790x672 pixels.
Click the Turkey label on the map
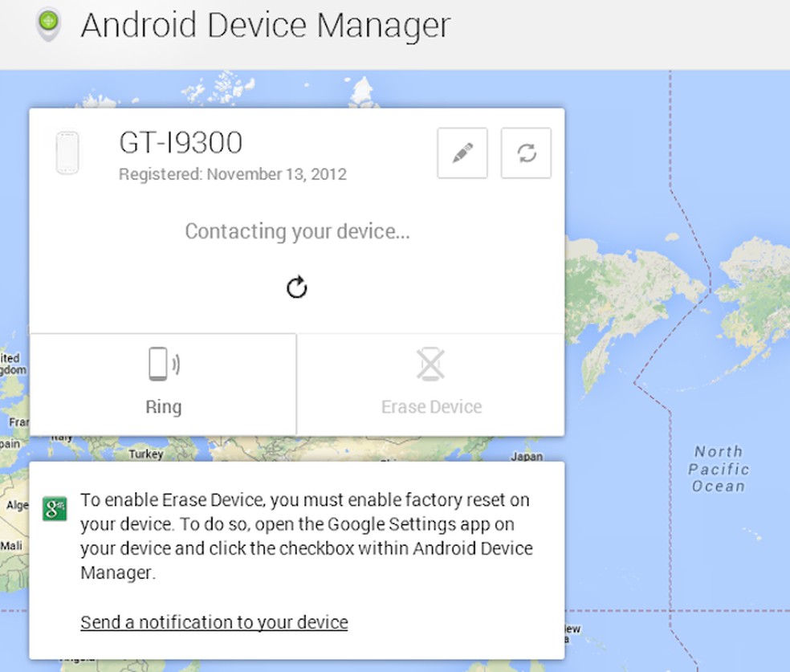click(146, 454)
